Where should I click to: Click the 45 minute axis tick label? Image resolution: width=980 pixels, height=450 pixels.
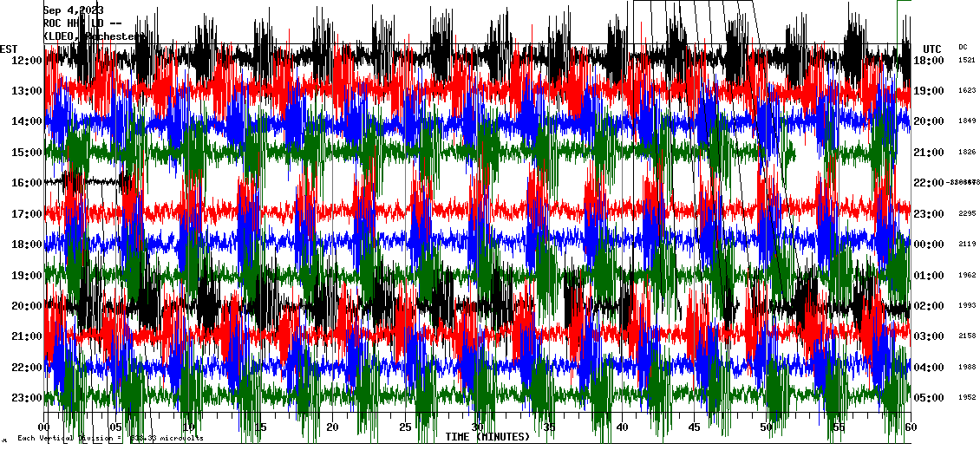pyautogui.click(x=694, y=427)
